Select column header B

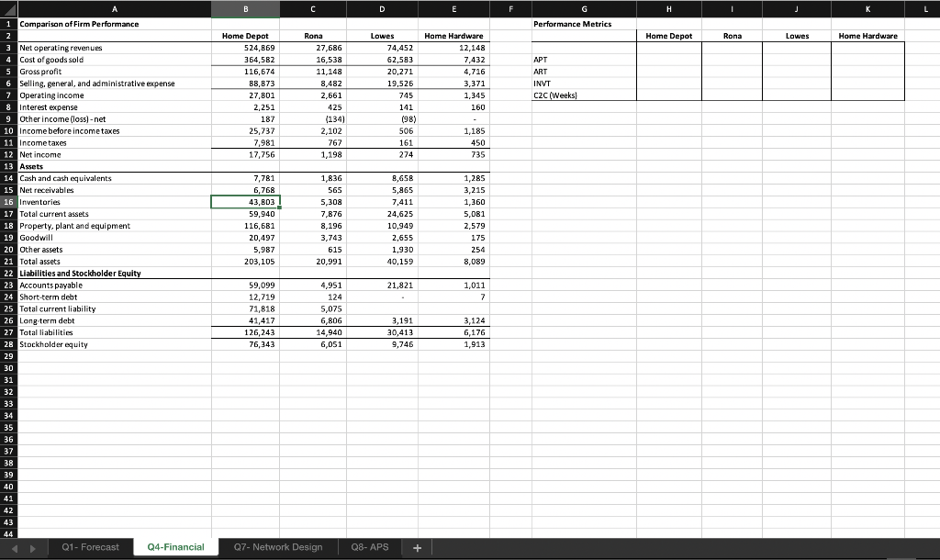point(245,8)
